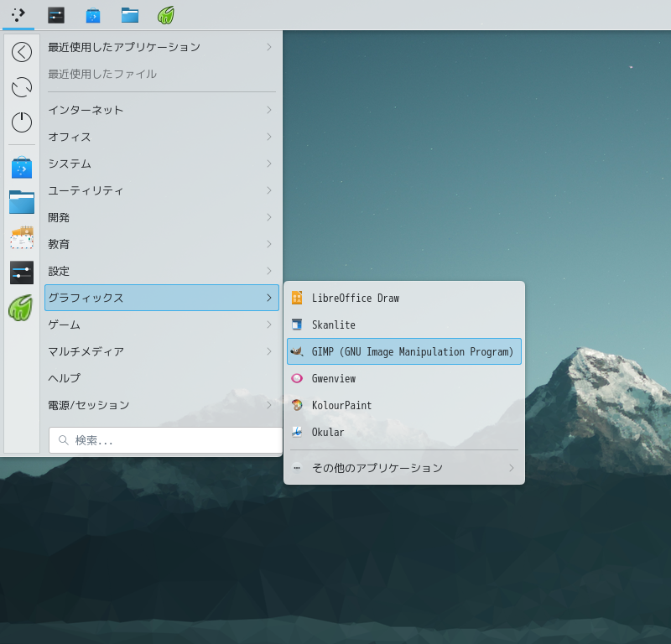Open Dolphin file manager from top panel

pyautogui.click(x=130, y=15)
